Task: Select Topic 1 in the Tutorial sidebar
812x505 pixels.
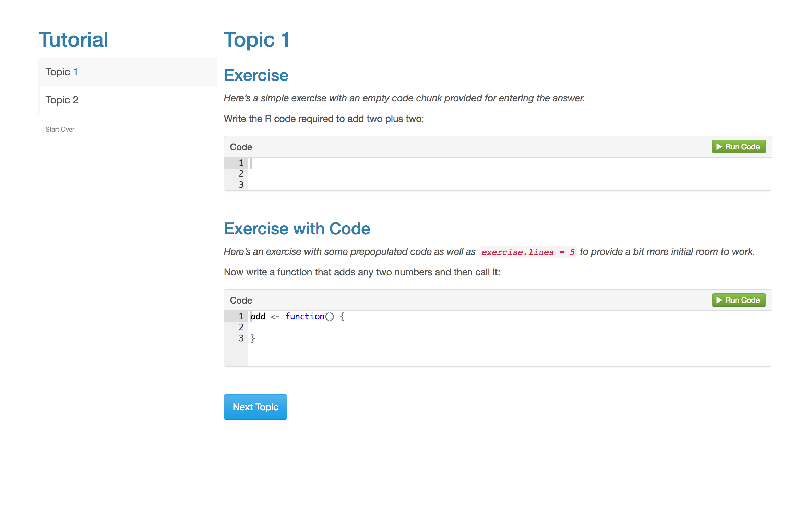Action: pyautogui.click(x=62, y=72)
